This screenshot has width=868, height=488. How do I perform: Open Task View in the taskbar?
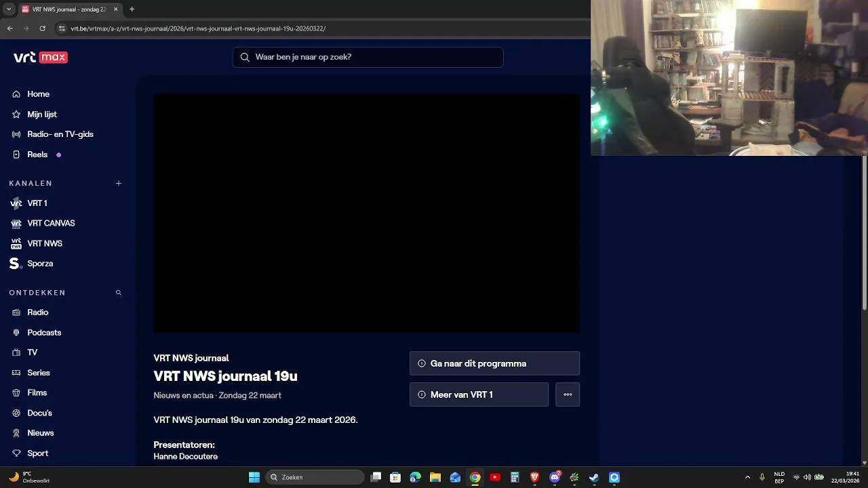pyautogui.click(x=376, y=477)
